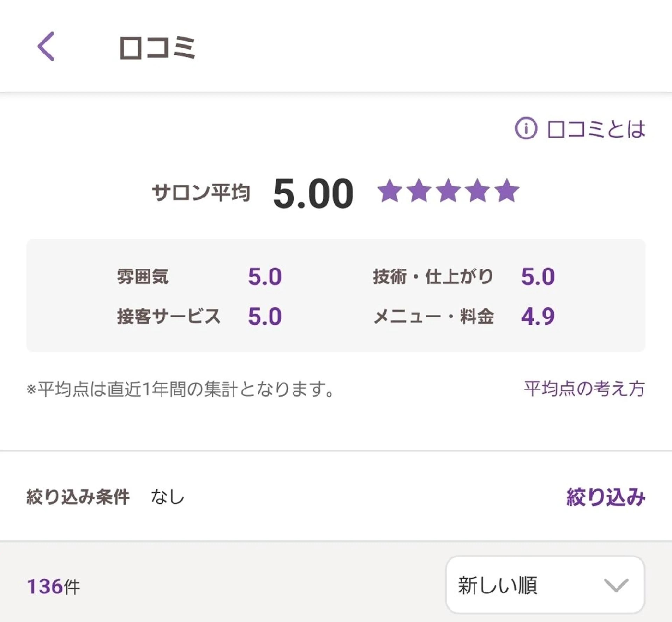Click the third purple rating star
672x622 pixels.
point(448,191)
